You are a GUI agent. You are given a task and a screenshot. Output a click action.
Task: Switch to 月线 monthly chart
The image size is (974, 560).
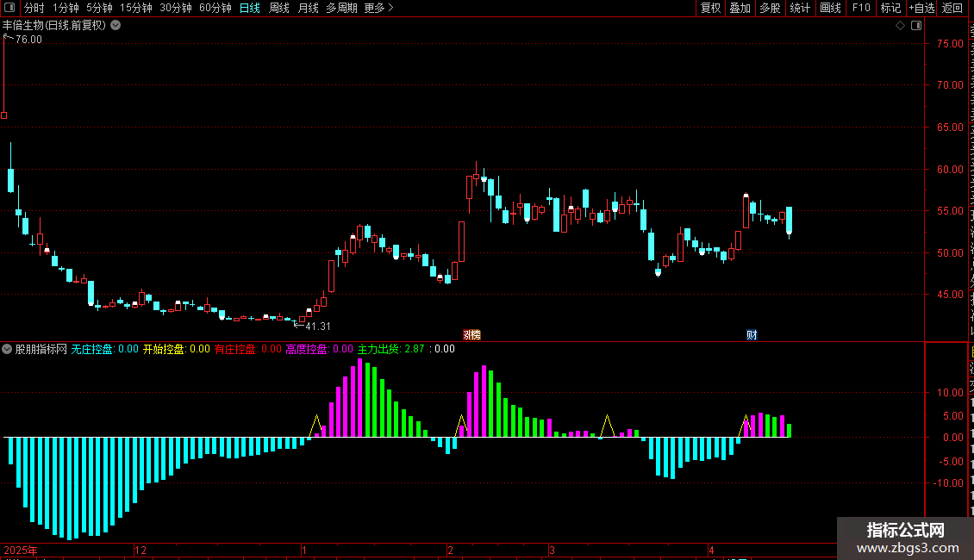[308, 8]
